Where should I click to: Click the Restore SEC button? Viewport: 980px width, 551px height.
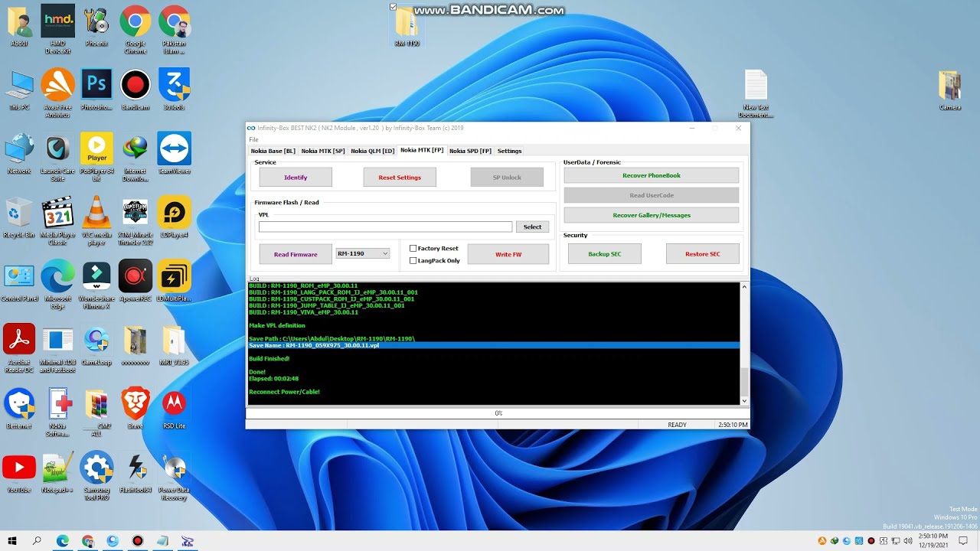703,254
